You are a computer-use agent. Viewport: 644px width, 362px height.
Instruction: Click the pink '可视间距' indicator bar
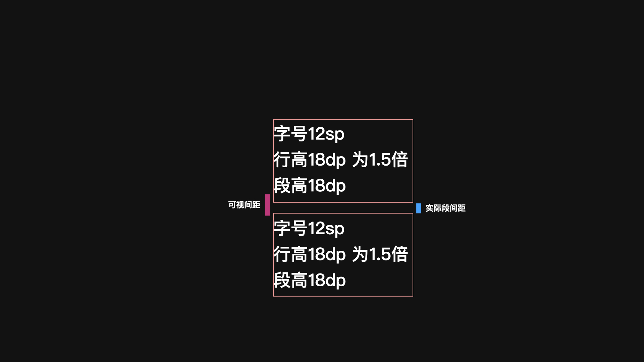coord(268,205)
